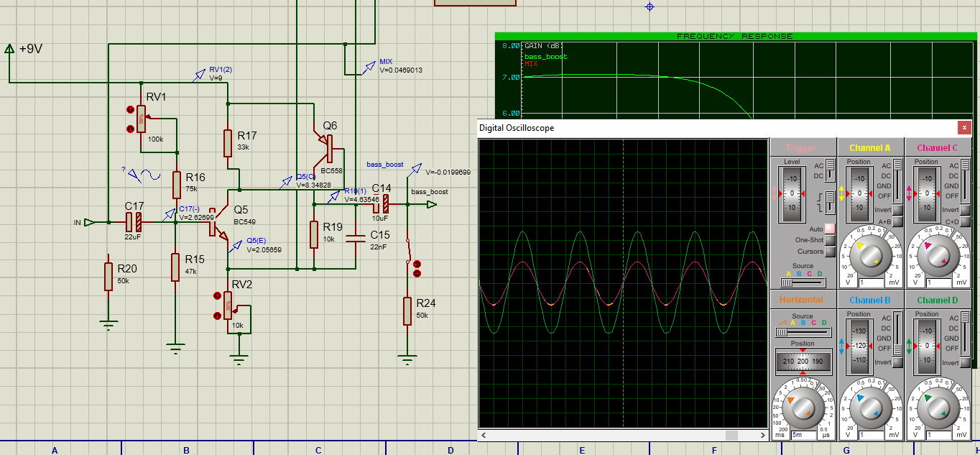
Task: Close the Digital Oscilloscope window
Action: [x=964, y=127]
